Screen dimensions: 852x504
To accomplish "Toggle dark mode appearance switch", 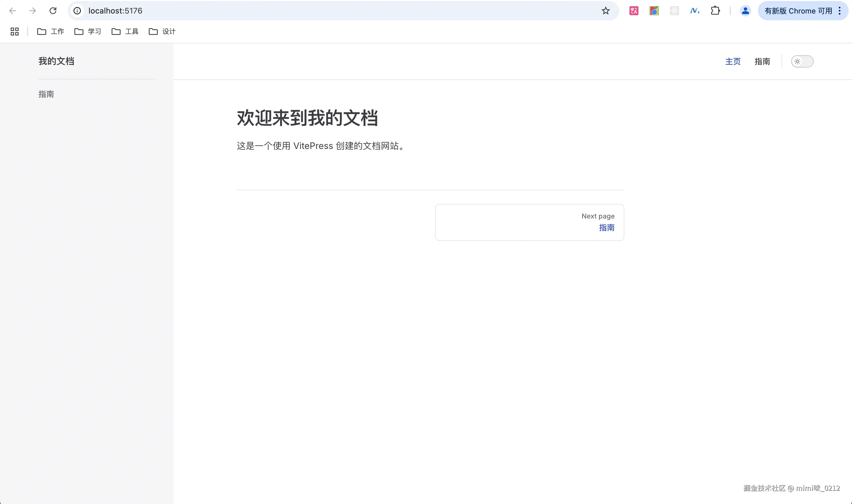I will point(802,61).
